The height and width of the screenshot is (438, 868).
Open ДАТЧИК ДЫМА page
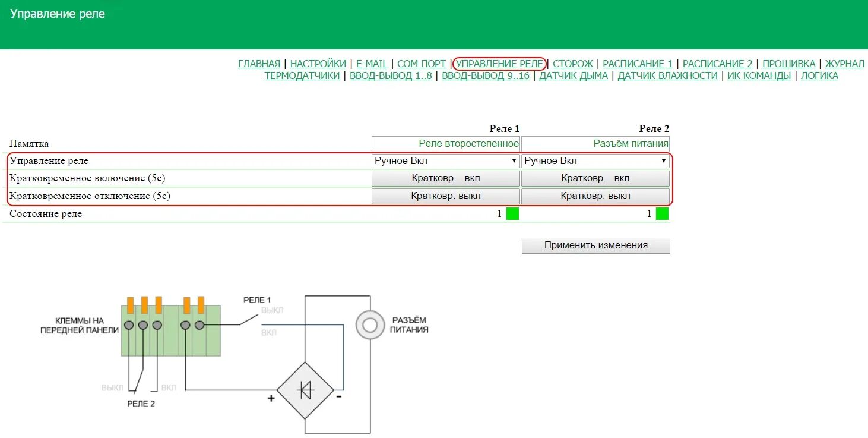point(574,75)
